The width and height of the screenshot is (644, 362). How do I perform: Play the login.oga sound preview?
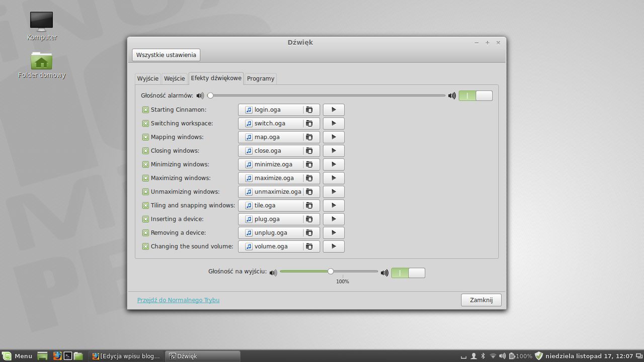tap(334, 110)
